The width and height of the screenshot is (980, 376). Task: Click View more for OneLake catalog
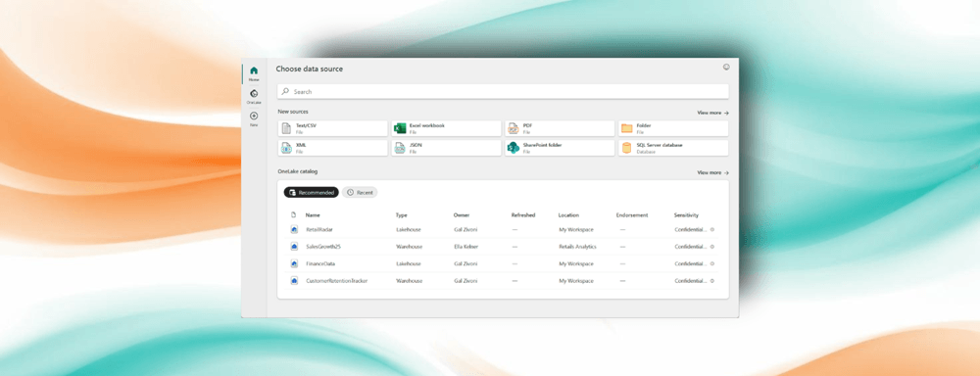tap(713, 172)
